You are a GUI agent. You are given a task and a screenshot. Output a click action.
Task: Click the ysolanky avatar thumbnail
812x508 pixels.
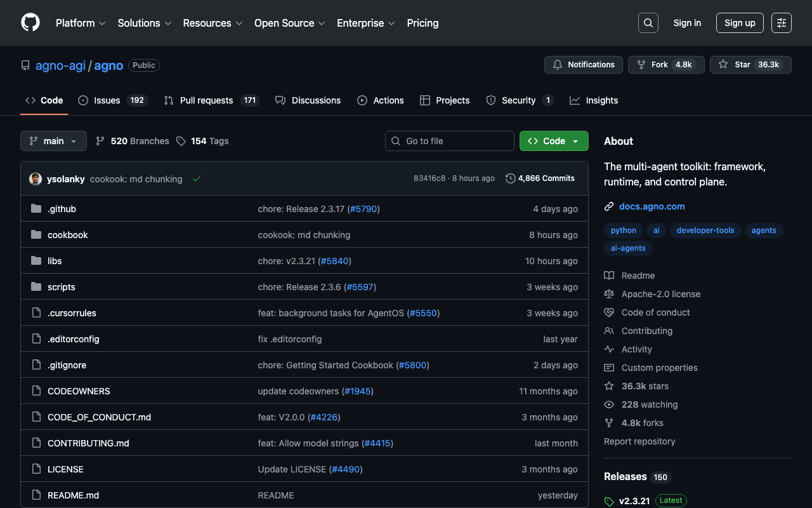pos(36,179)
